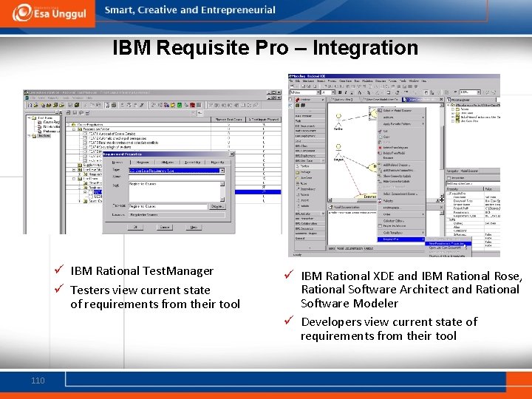The image size is (532, 399).
Task: Click Cancel in Requirement Properties dialog
Action: click(x=165, y=227)
